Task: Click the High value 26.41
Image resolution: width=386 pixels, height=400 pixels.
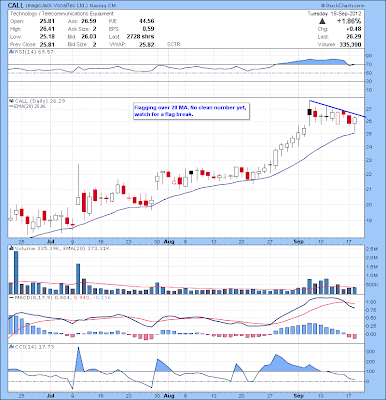Action: coord(47,29)
